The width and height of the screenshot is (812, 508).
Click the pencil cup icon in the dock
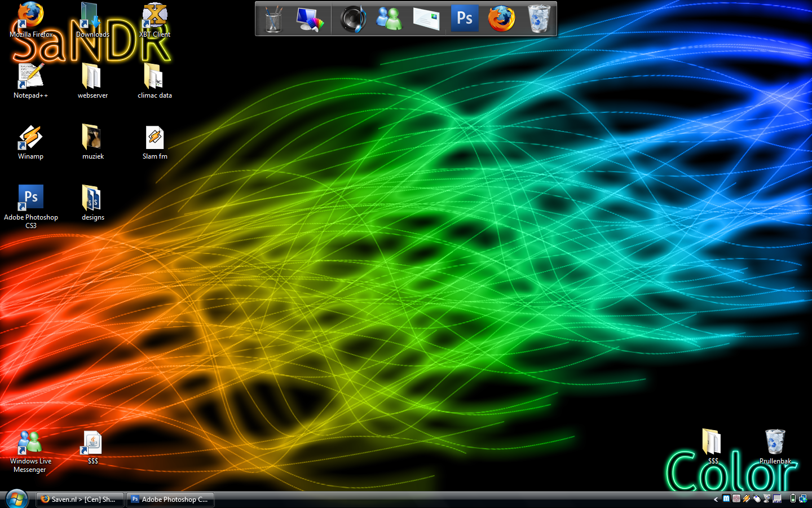click(273, 19)
